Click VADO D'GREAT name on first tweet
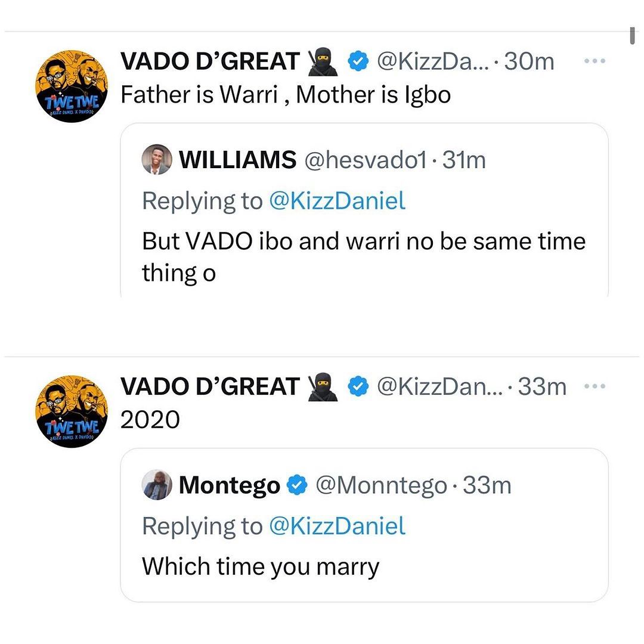 click(x=210, y=61)
